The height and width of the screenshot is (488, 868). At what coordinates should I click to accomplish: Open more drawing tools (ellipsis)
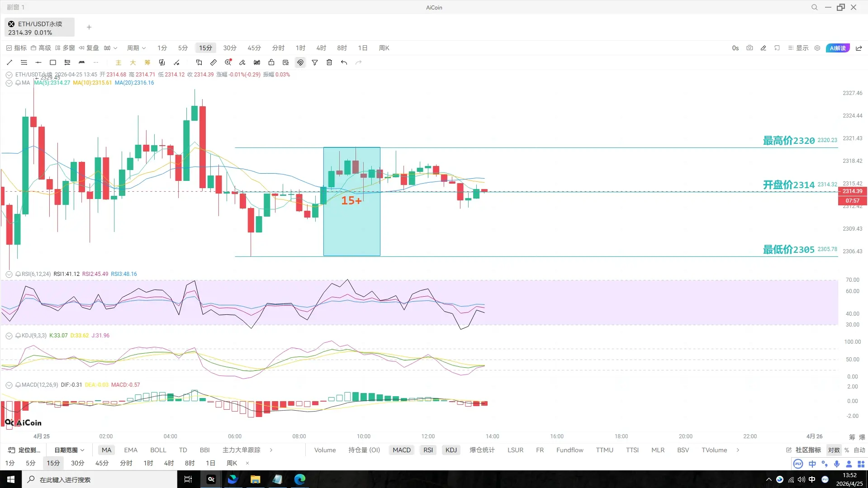[96, 62]
